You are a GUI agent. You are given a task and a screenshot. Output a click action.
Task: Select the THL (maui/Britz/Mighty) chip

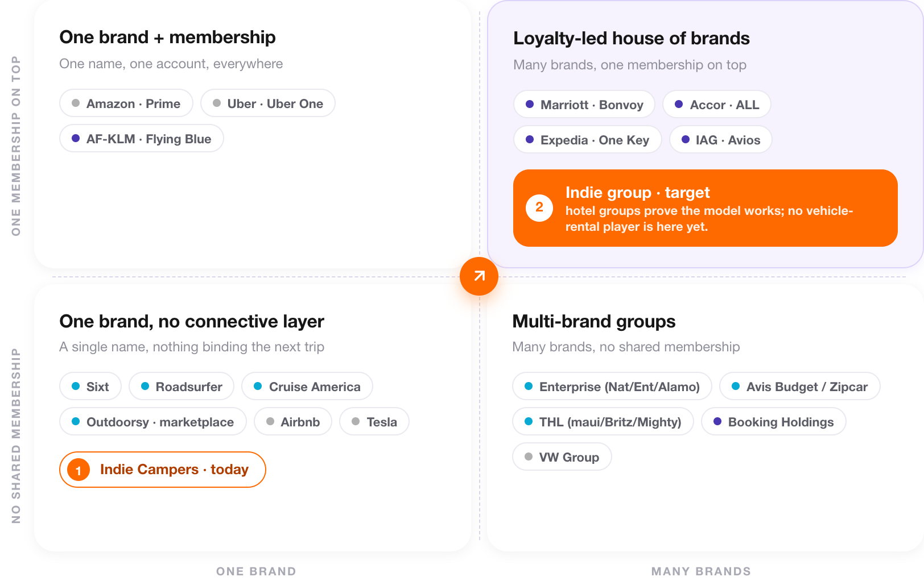click(603, 422)
